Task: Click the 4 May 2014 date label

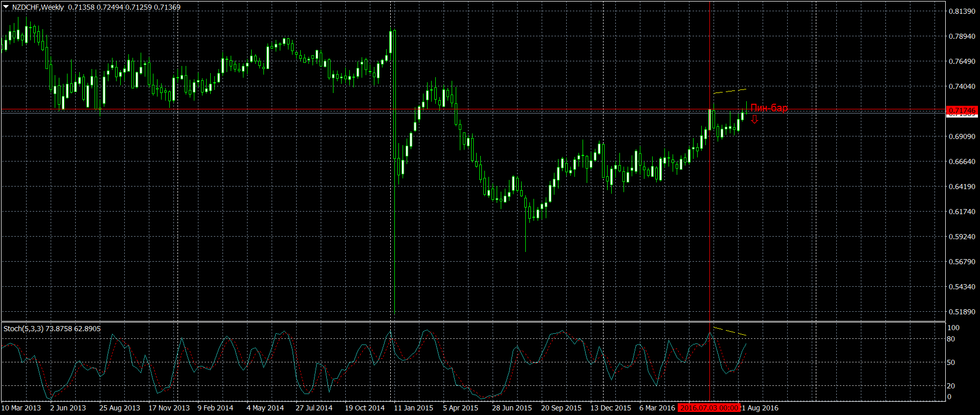Action: pyautogui.click(x=265, y=408)
